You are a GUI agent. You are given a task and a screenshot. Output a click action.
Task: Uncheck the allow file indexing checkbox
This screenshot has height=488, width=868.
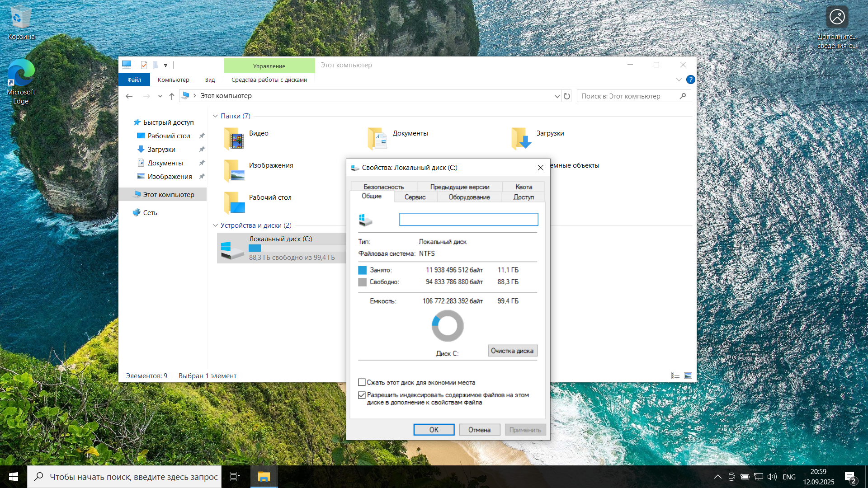click(362, 395)
